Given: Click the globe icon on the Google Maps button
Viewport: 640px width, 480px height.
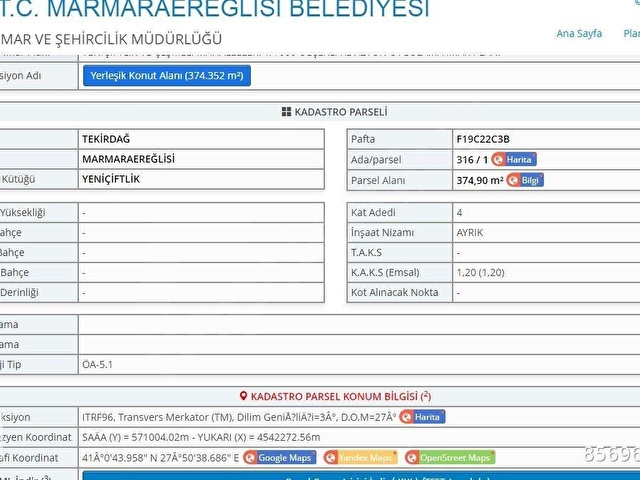Looking at the screenshot, I should click(x=250, y=458).
